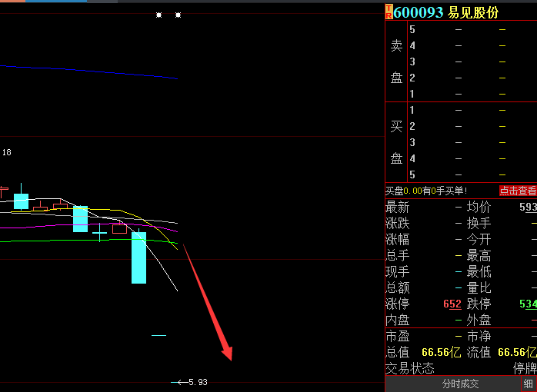Click the 买盘0.00有0手买单! notice text
The image size is (537, 392).
426,191
